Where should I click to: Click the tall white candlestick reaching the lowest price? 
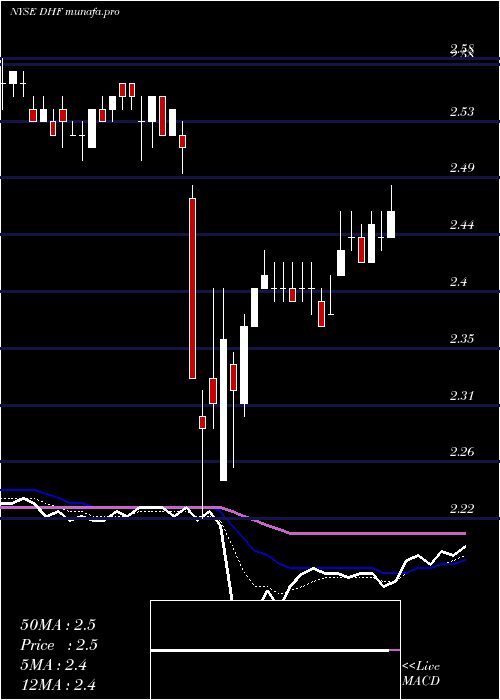click(x=223, y=410)
